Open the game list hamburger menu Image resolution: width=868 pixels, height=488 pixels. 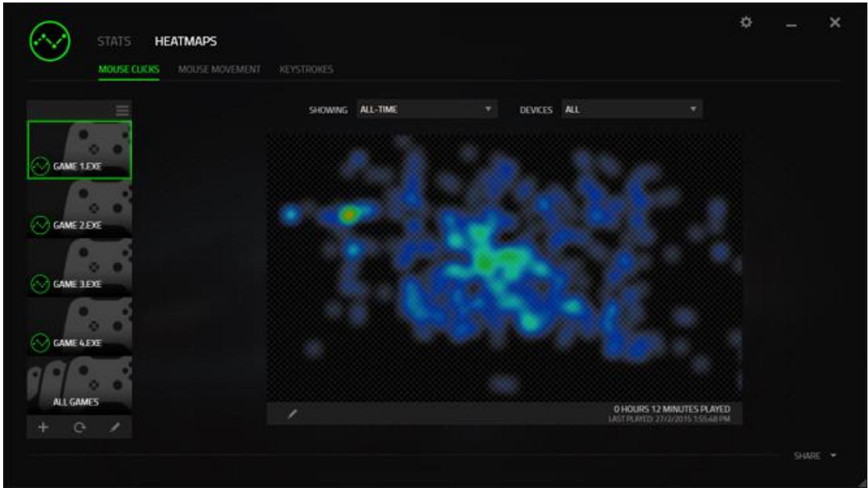(x=122, y=110)
